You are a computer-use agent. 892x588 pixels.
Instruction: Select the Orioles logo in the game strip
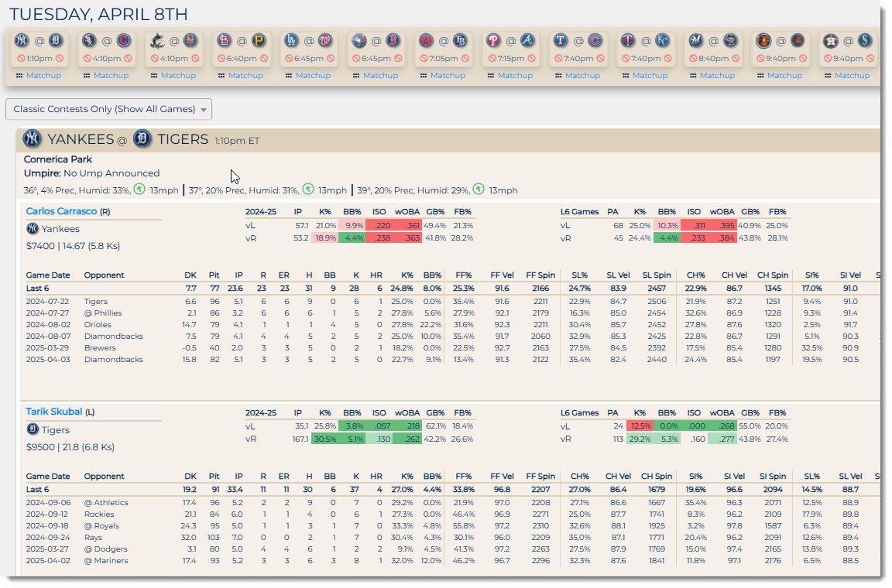763,40
